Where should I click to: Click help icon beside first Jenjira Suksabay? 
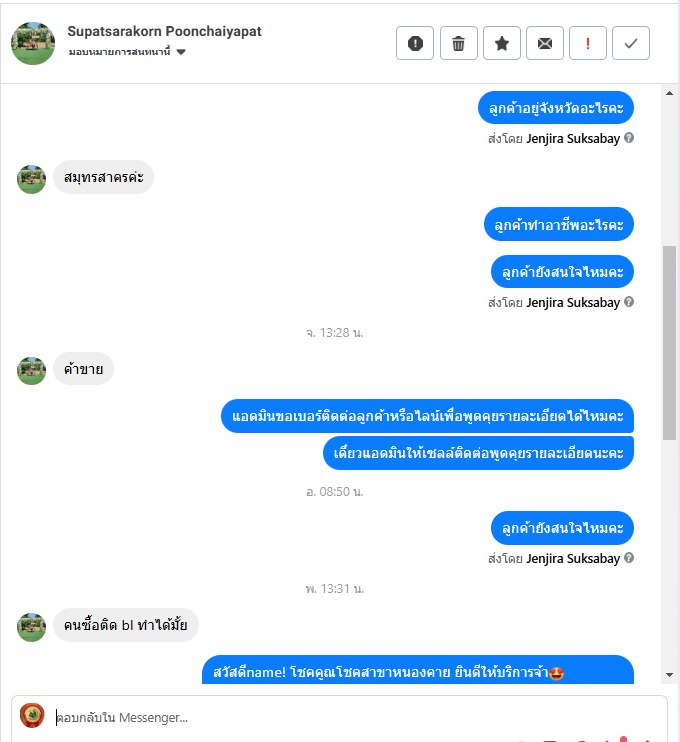629,138
